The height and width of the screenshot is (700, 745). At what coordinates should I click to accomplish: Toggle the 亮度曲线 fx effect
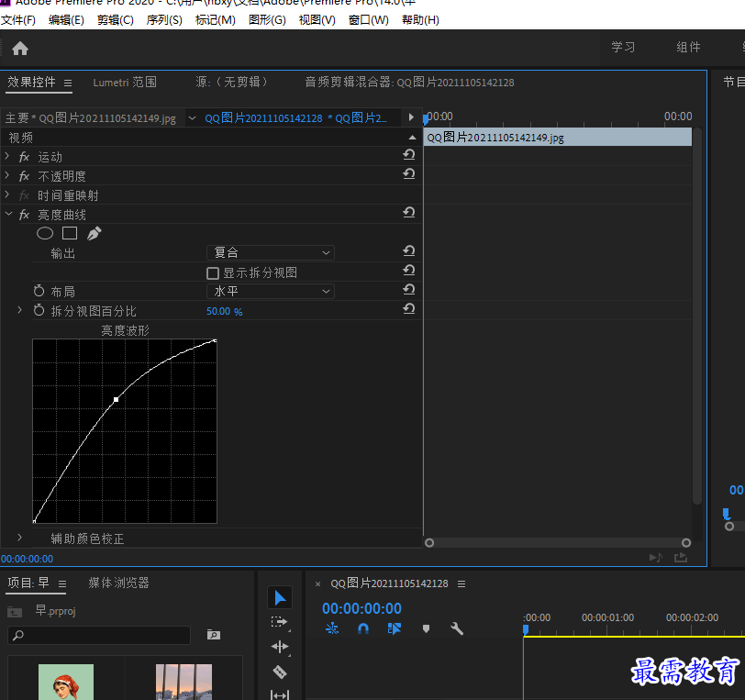[x=24, y=216]
